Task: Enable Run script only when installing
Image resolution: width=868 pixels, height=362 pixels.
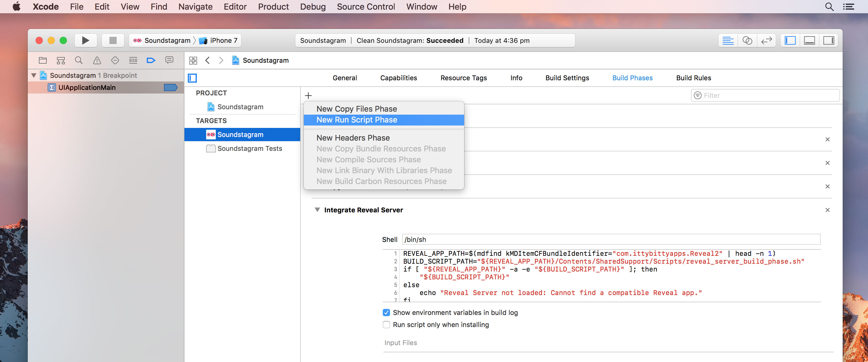Action: click(386, 325)
